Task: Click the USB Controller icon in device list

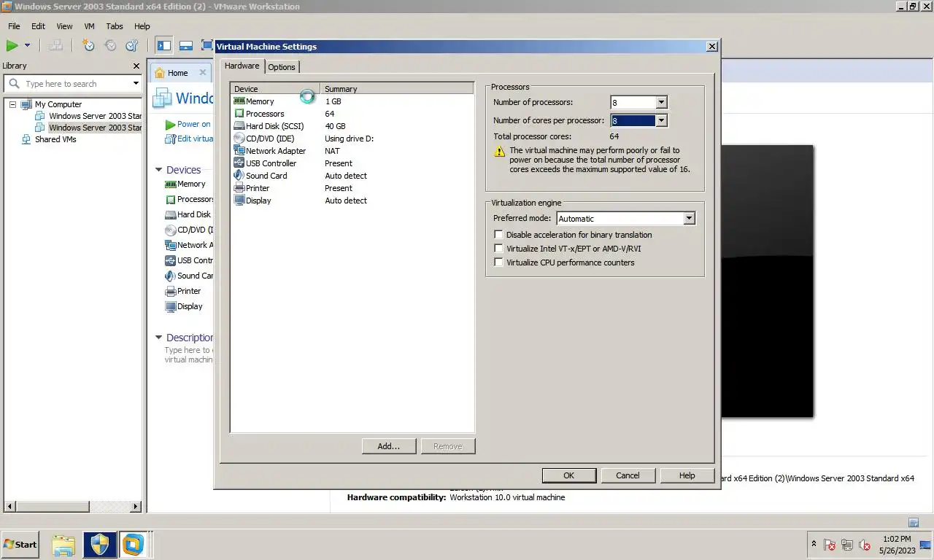Action: click(239, 163)
